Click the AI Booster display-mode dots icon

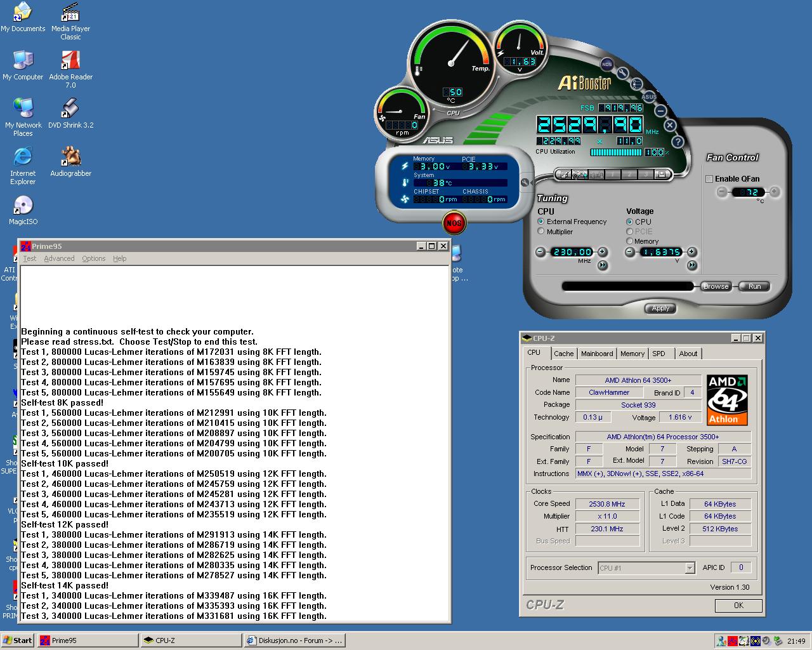(636, 84)
